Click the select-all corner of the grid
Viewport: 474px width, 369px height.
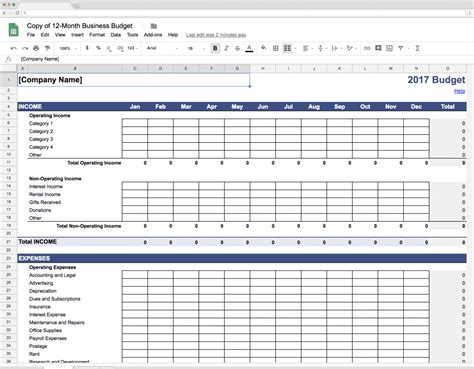click(x=9, y=68)
